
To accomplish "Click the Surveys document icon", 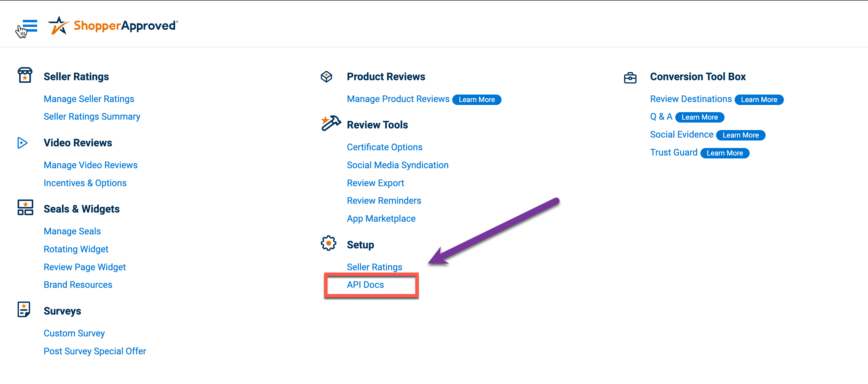I will point(24,309).
